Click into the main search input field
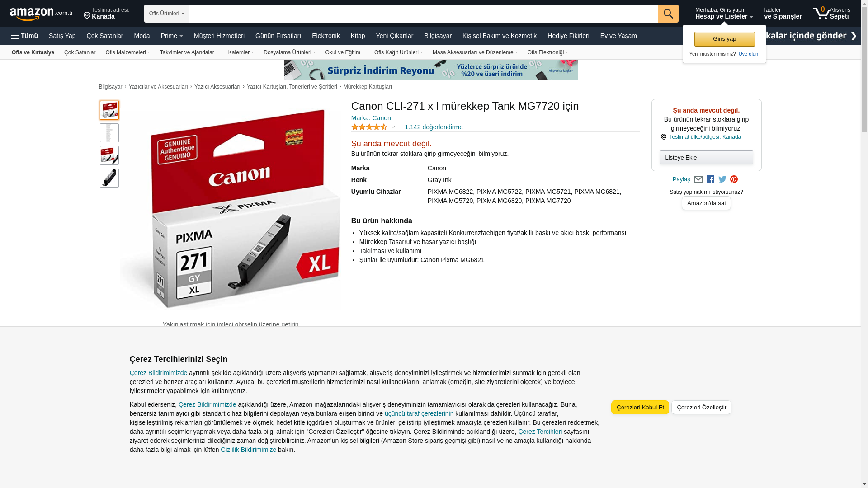Viewport: 868px width, 488px height. pos(423,14)
